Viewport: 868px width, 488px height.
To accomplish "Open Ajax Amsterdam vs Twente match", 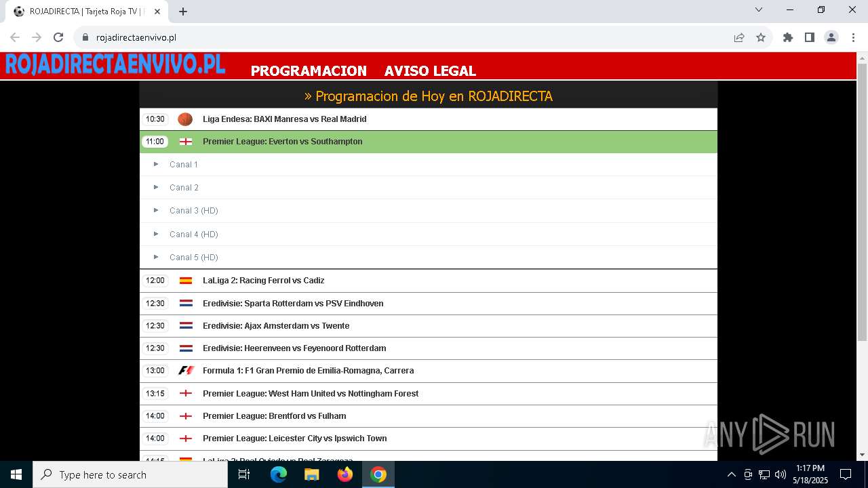I will coord(428,326).
